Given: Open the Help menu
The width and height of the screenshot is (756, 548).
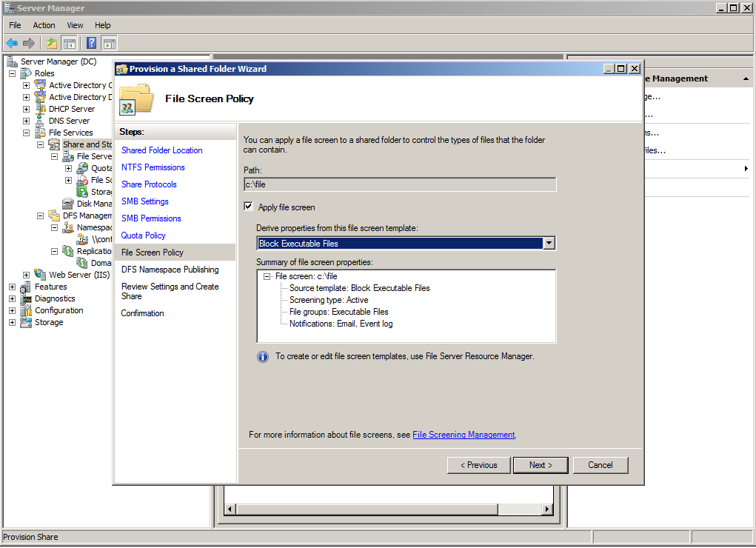Looking at the screenshot, I should (102, 25).
